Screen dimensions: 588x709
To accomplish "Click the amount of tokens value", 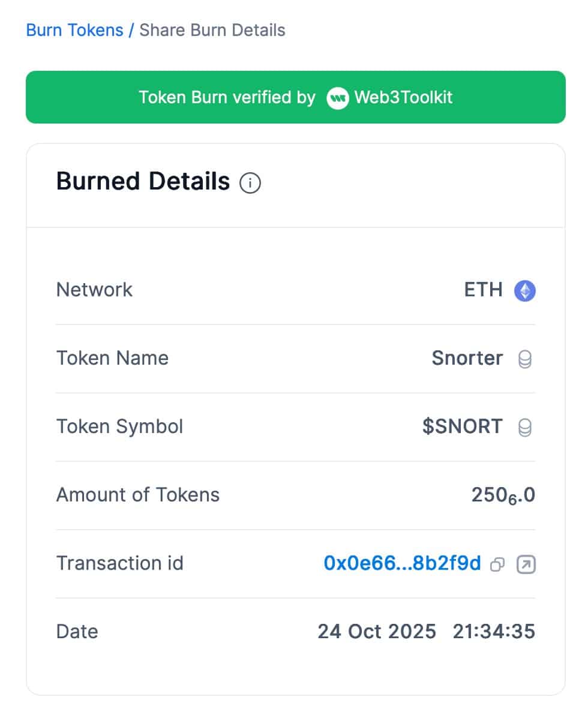I will 503,495.
